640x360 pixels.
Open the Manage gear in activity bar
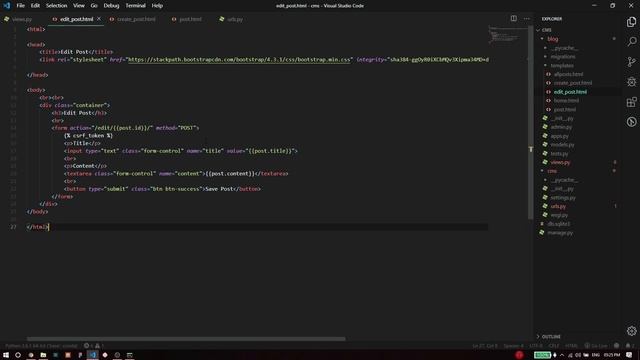click(x=631, y=331)
